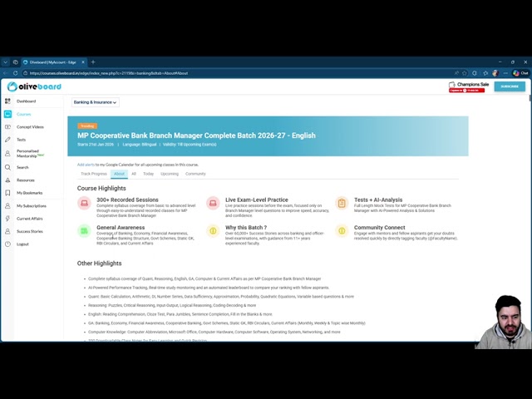Click the Search magnifier in sidebar
Screen dimensions: 532x399
(x=7, y=167)
